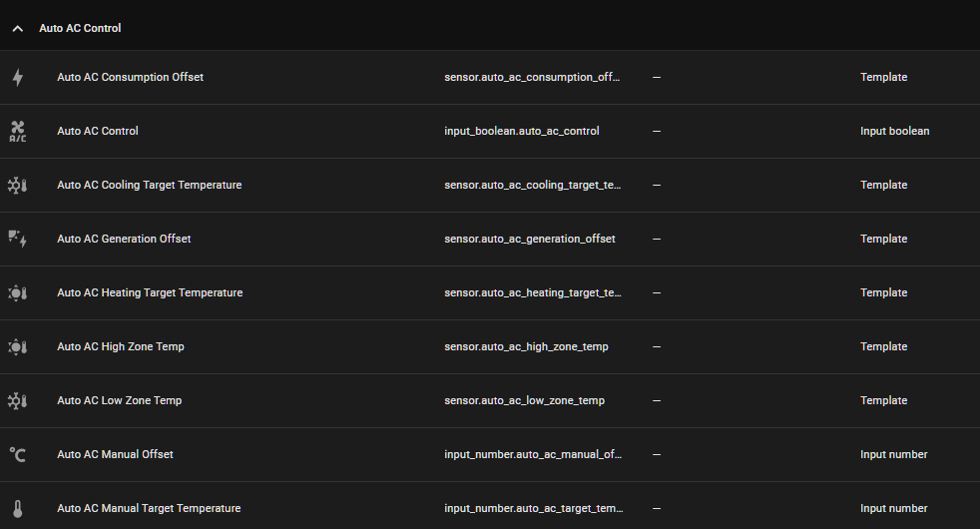This screenshot has width=980, height=529.
Task: Open the Auto AC Control entity row
Action: coord(98,132)
